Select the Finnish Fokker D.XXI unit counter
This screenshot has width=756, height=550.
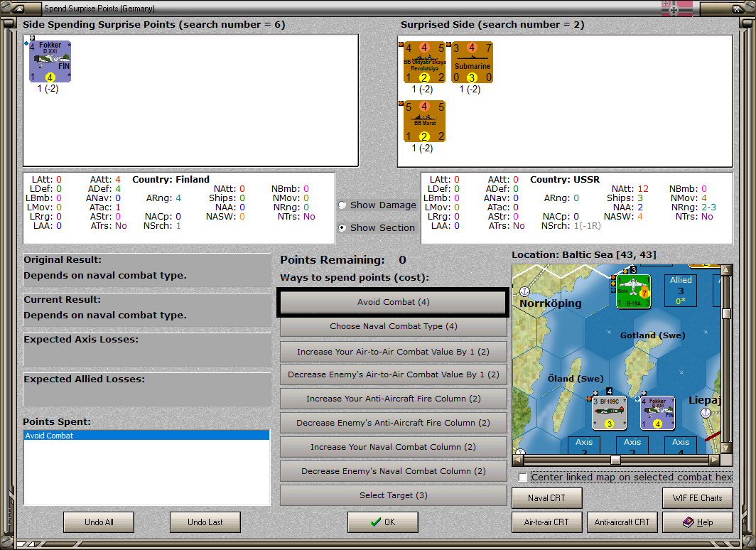[50, 61]
